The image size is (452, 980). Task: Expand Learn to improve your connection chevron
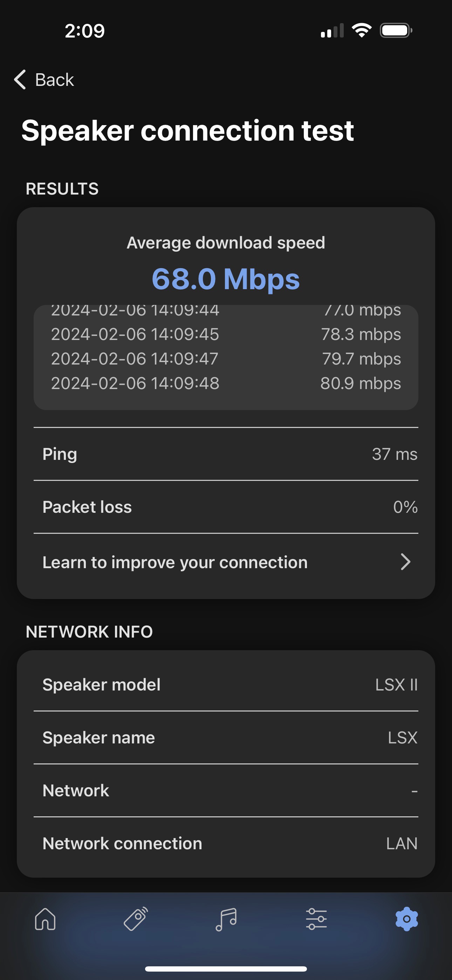click(x=406, y=562)
